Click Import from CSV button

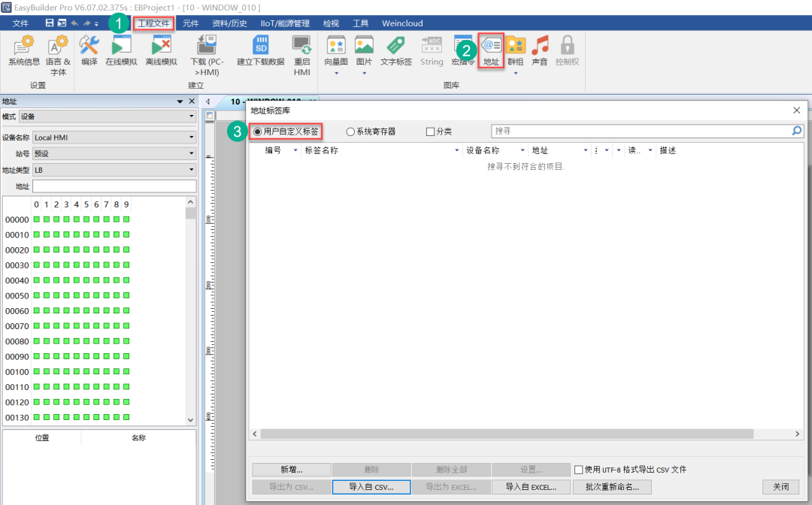[x=371, y=487]
